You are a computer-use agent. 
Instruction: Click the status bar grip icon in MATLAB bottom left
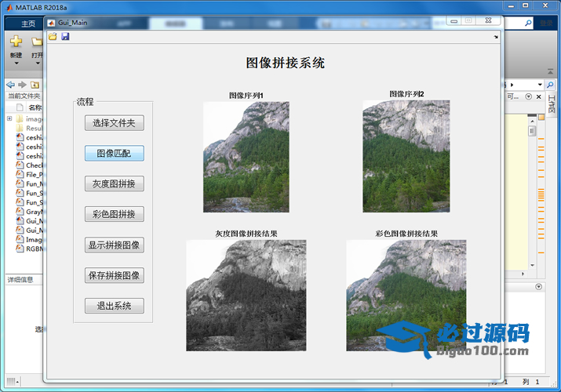point(13,382)
